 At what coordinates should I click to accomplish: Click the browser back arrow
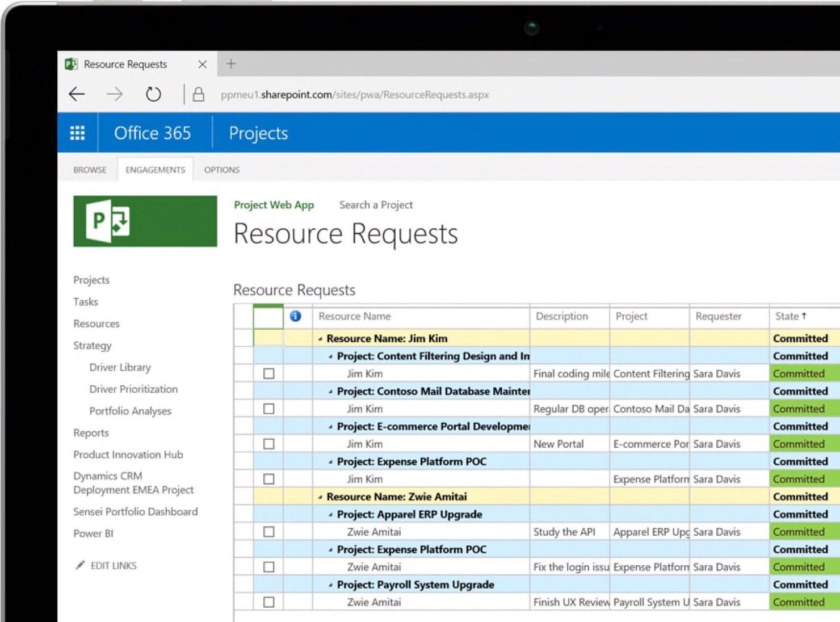(x=76, y=94)
